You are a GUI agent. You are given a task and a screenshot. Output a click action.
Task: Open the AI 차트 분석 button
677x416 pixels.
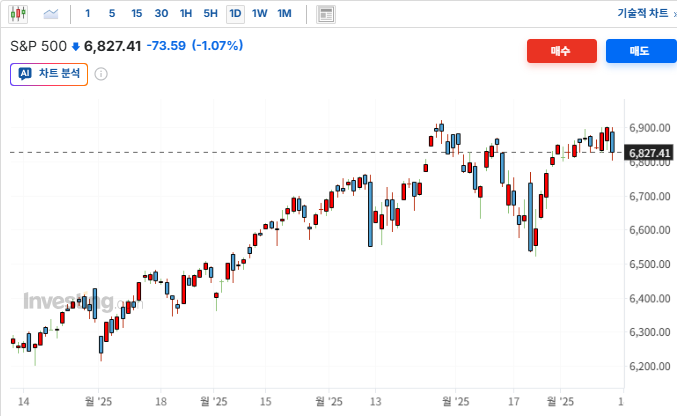[x=49, y=74]
